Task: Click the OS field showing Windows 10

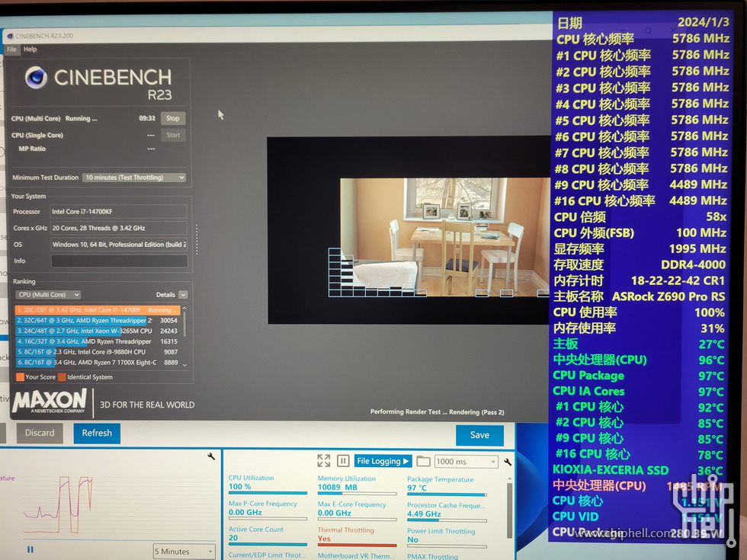Action: coord(119,245)
